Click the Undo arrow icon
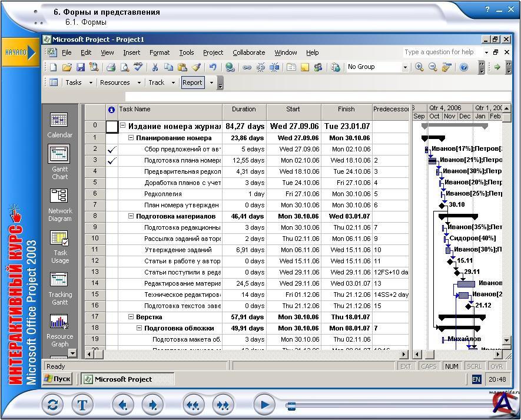 [213, 67]
